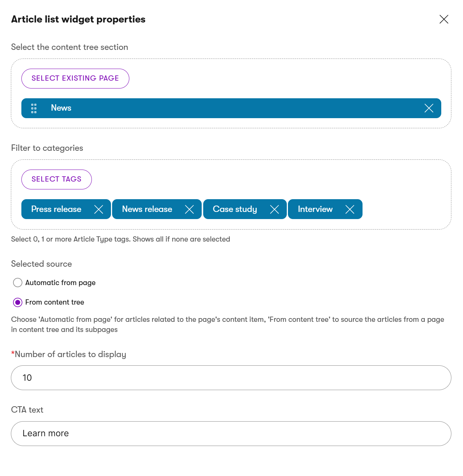Click the News release tag label
The image size is (463, 476).
[x=147, y=209]
